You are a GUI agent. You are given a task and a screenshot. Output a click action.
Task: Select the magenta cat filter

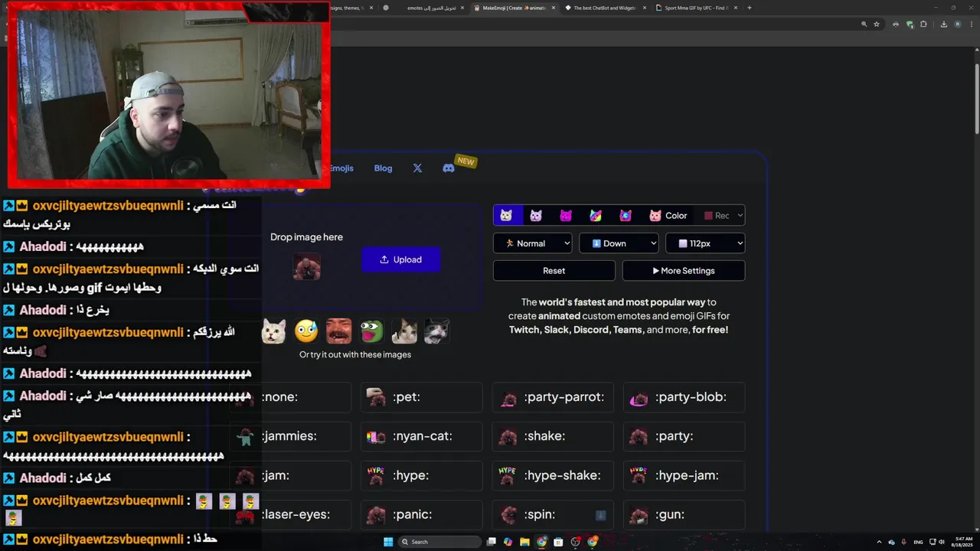[x=566, y=216]
